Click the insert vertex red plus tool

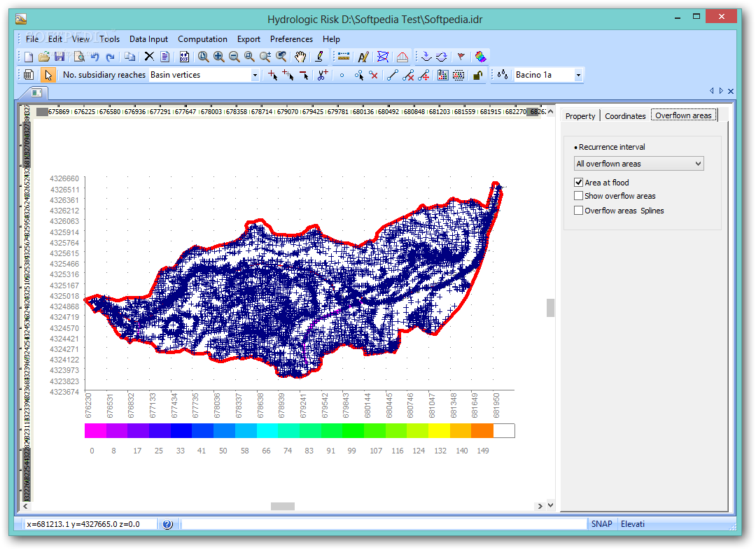[x=273, y=75]
